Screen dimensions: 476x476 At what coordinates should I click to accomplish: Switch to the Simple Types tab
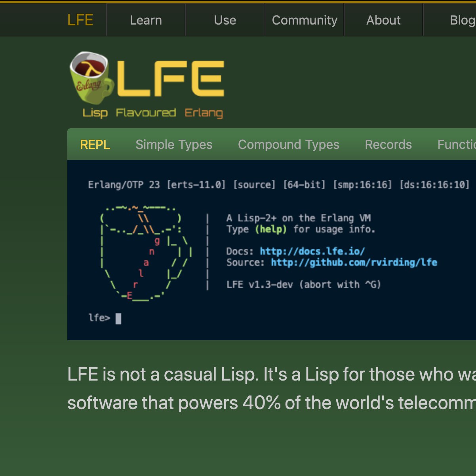174,145
